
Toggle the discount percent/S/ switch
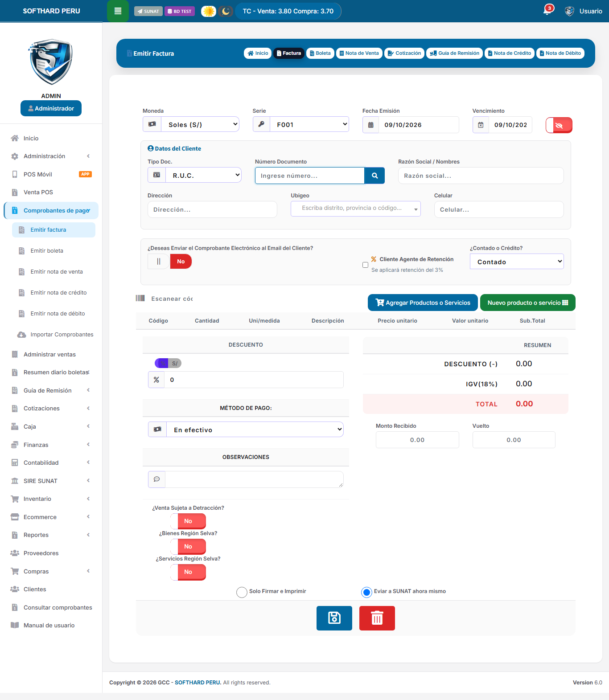pyautogui.click(x=168, y=363)
